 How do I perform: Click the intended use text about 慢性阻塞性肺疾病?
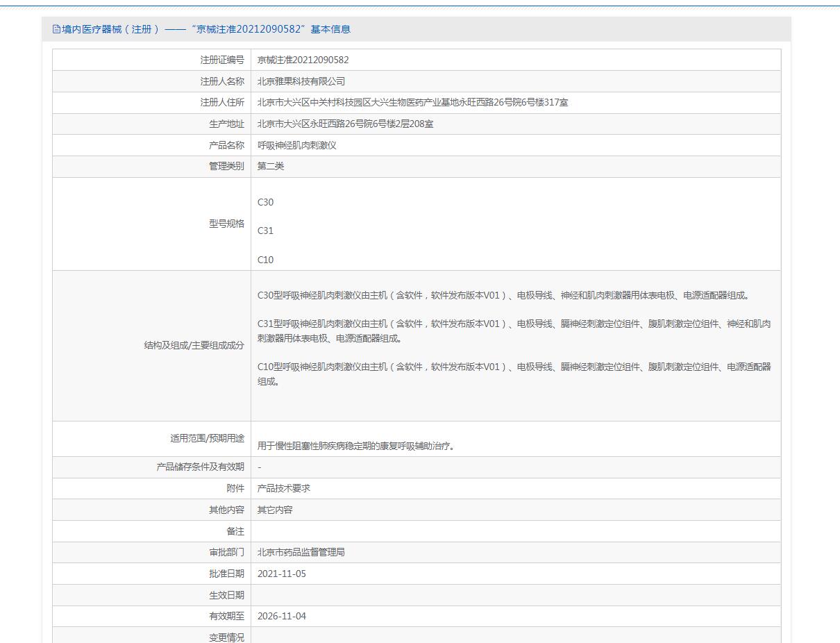(x=357, y=446)
